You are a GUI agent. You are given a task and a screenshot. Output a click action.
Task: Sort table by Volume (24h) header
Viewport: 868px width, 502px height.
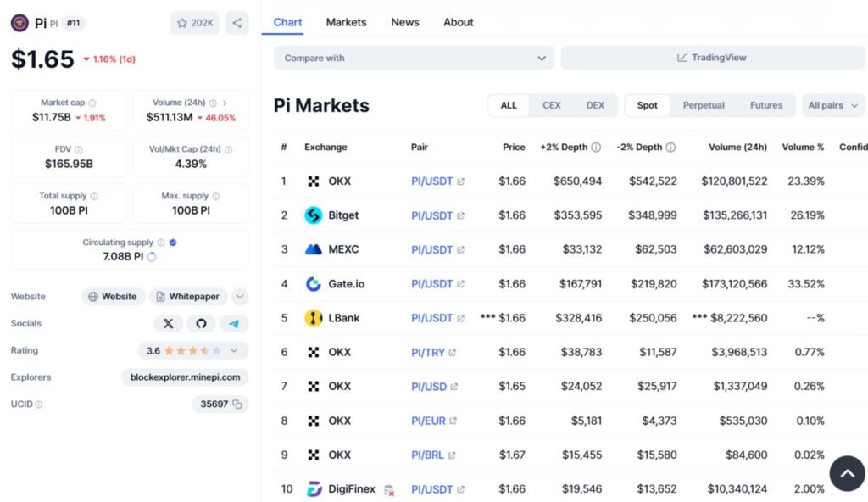click(x=737, y=148)
